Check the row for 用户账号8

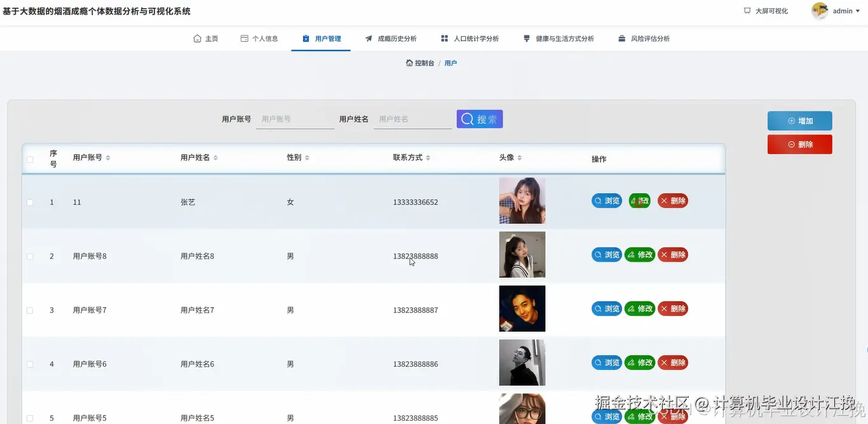(30, 256)
